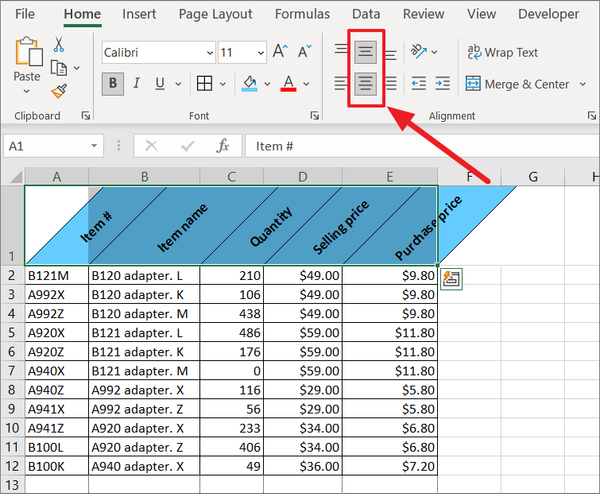Toggle Italic formatting
The height and width of the screenshot is (494, 600).
click(x=136, y=83)
